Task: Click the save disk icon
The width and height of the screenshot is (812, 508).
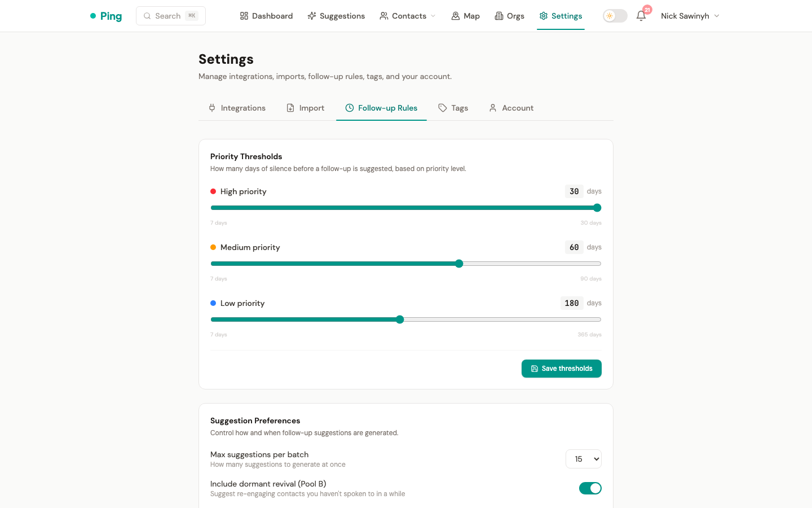Action: pos(535,369)
